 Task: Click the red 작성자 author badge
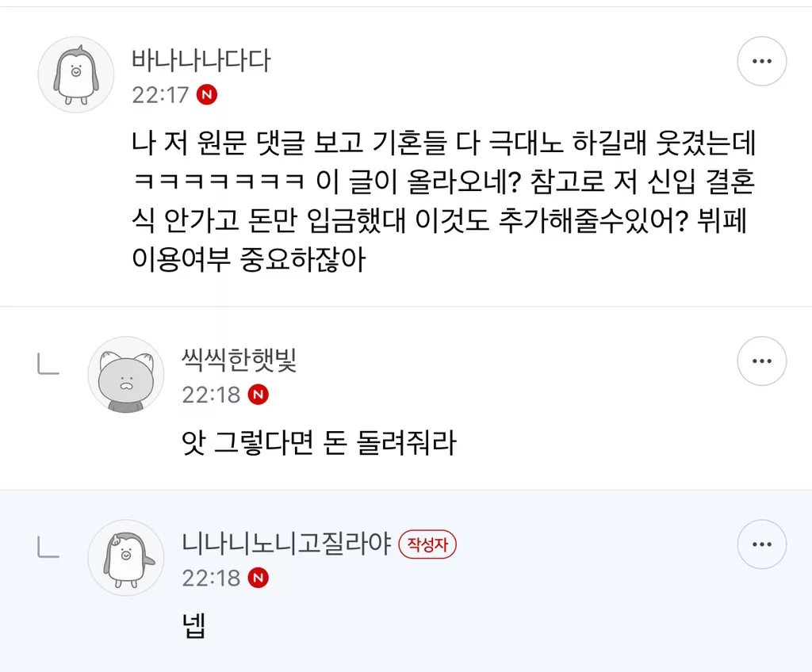pos(428,544)
